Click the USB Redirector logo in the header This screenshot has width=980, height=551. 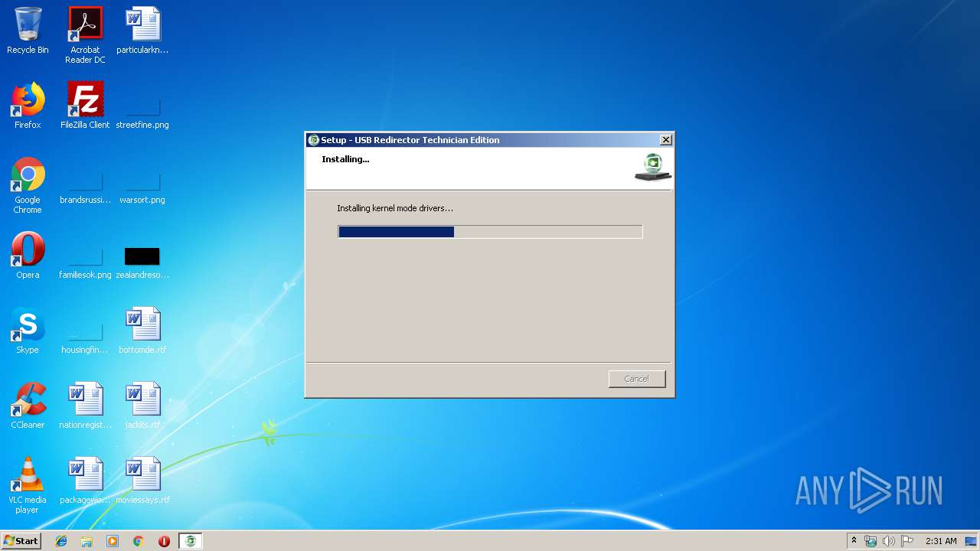click(x=653, y=167)
